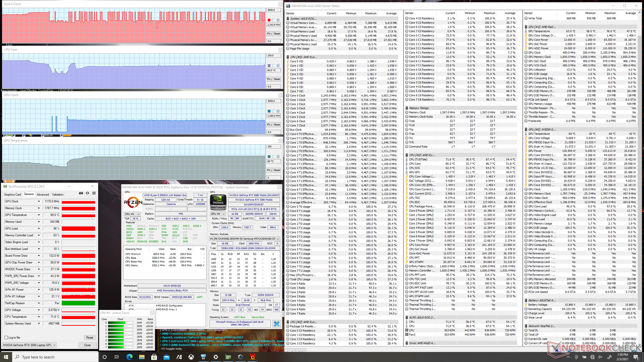644x362 pixels.
Task: Switch to Graphics Card tab in GPU-Z
Action: (12, 194)
